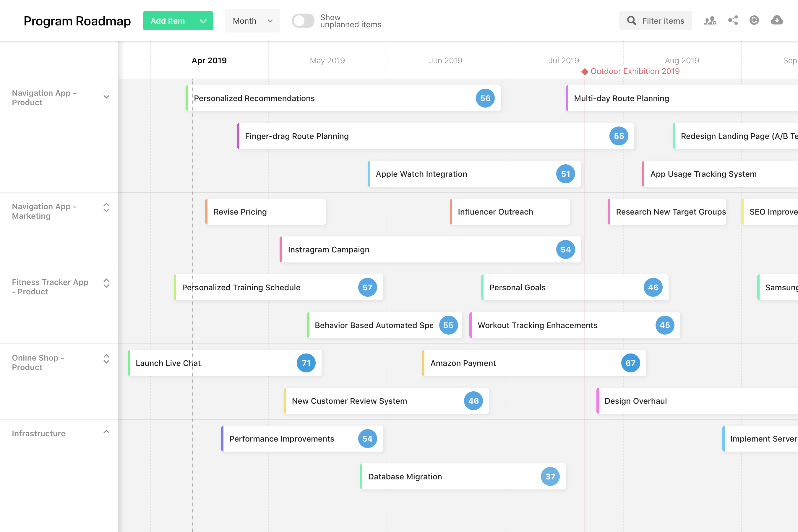This screenshot has height=532, width=798.
Task: Click the invite team members icon
Action: 710,21
